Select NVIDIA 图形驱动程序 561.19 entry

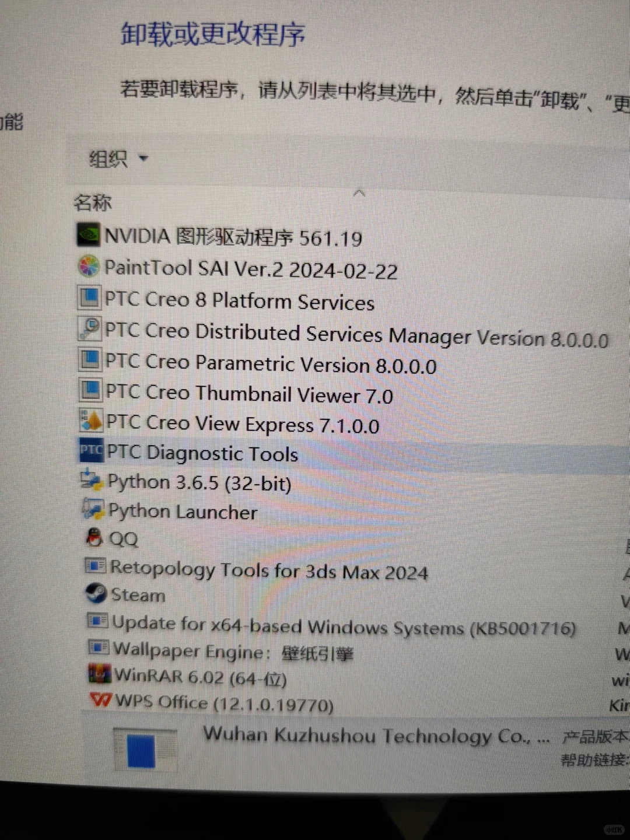233,237
